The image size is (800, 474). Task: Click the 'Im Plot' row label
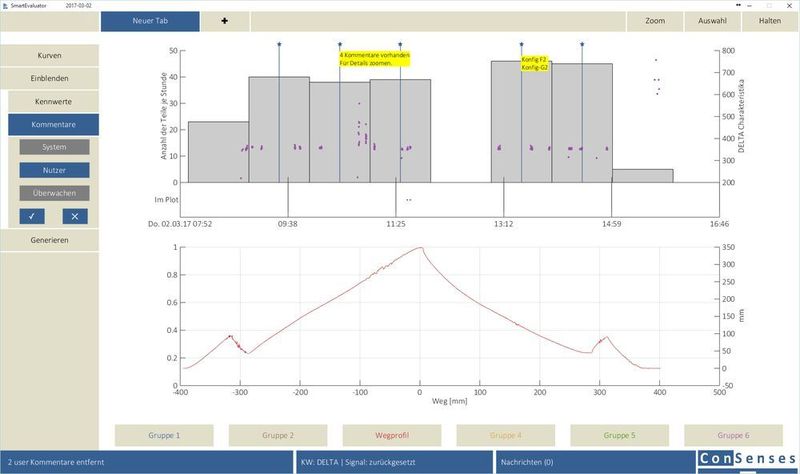166,199
